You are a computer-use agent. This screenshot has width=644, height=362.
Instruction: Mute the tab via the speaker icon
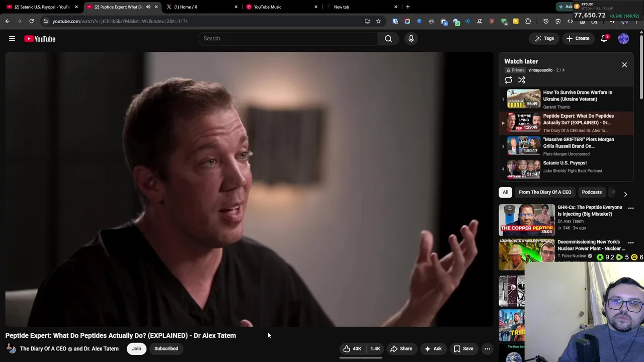coord(148,7)
